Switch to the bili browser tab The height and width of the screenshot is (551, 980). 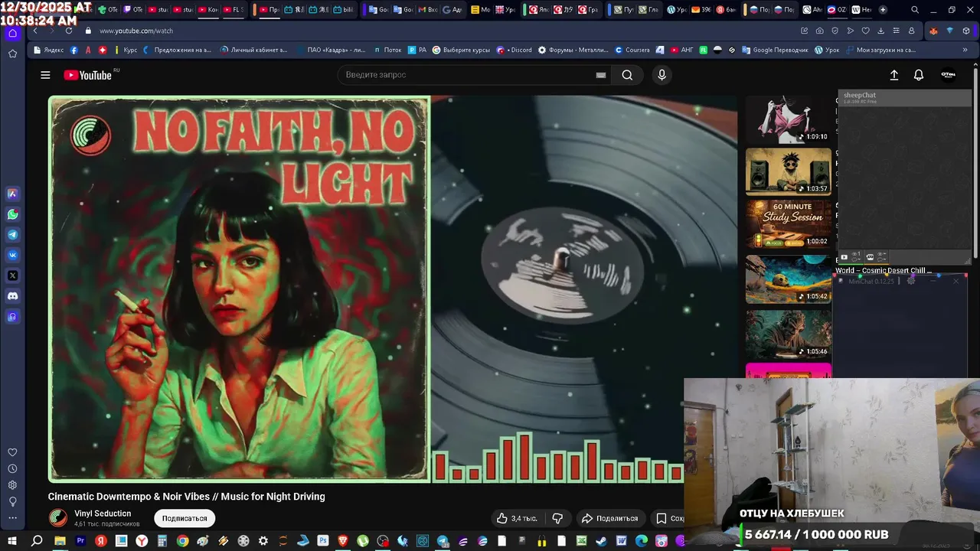coord(344,10)
